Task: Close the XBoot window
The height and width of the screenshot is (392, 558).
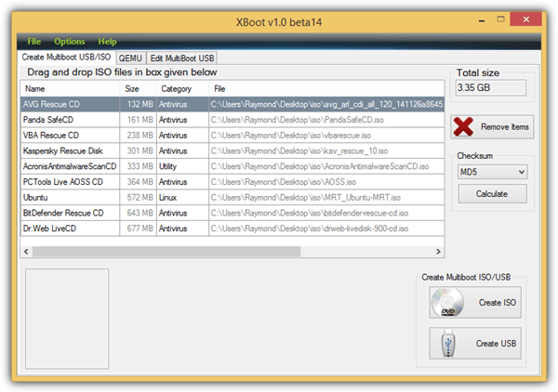Action: [x=526, y=20]
